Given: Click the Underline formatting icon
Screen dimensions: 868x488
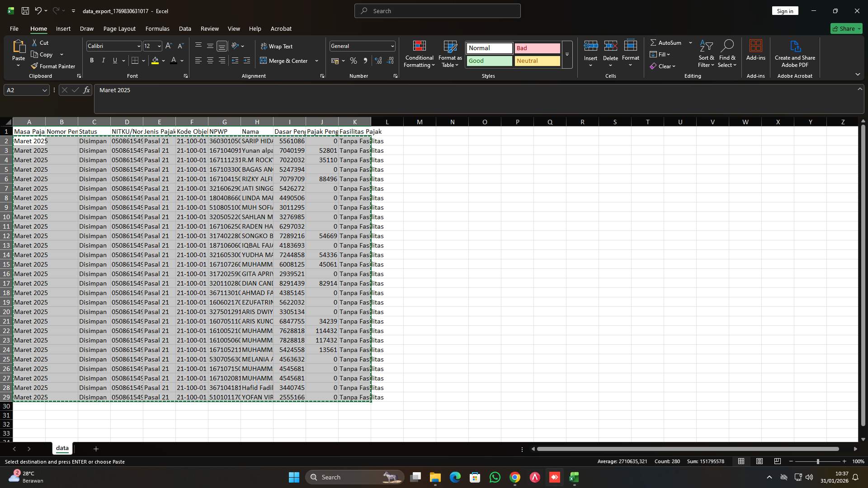Looking at the screenshot, I should pos(114,60).
